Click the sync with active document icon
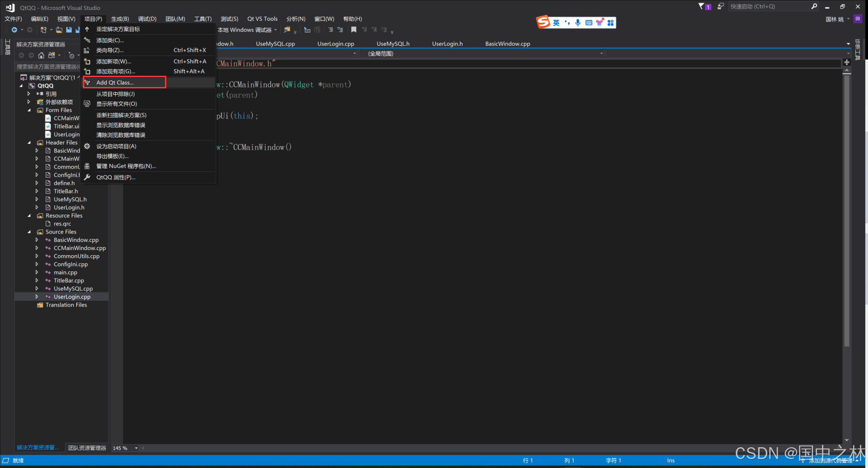The image size is (868, 468). click(x=52, y=55)
